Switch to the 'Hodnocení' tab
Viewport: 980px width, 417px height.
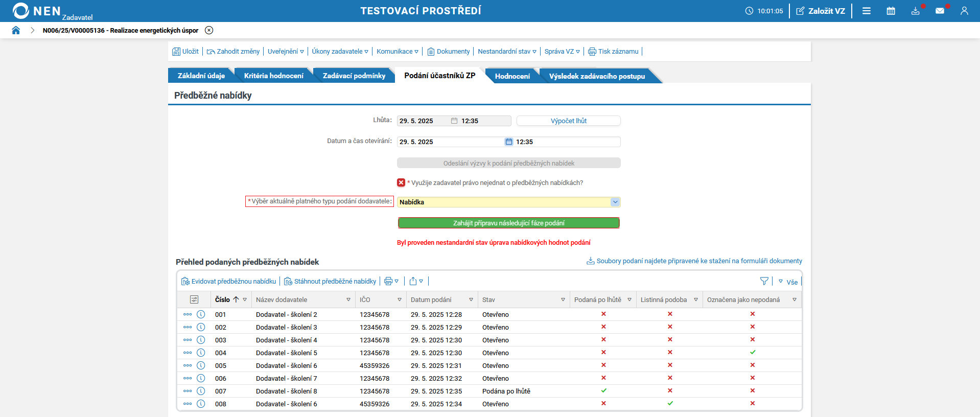click(x=512, y=76)
